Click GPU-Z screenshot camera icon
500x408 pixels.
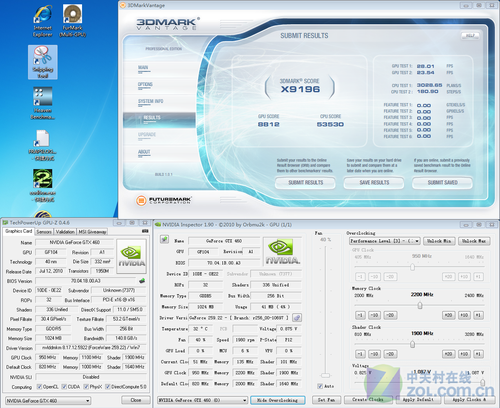145,231
